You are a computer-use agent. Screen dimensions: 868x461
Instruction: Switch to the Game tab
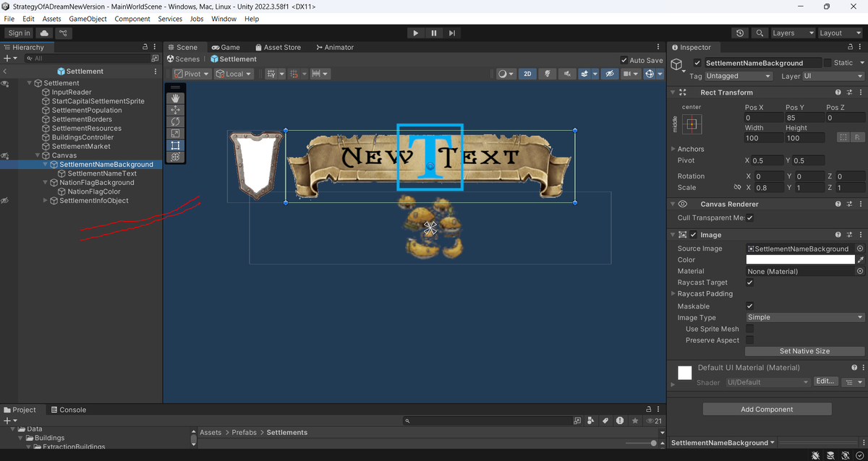click(225, 47)
